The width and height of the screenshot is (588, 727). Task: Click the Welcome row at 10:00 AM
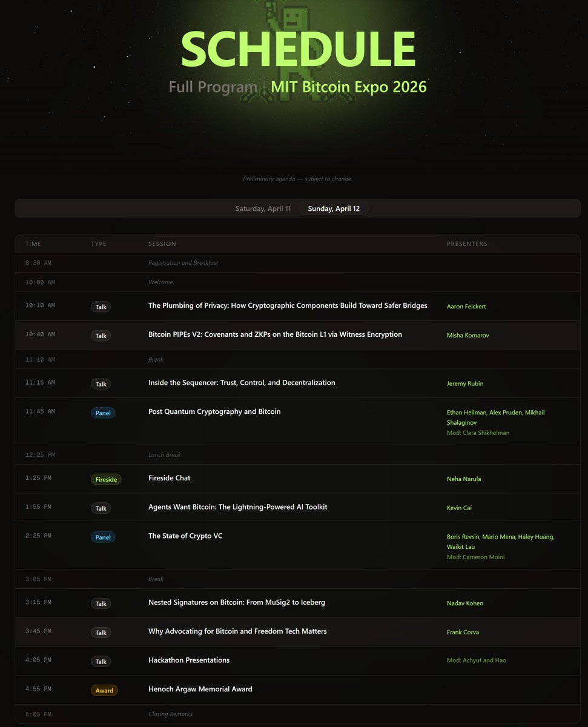[x=297, y=282]
